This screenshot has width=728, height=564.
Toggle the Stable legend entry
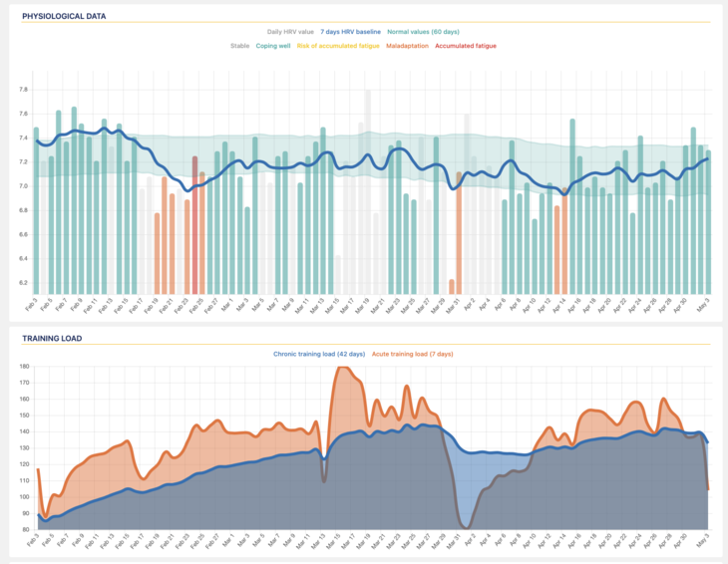239,46
